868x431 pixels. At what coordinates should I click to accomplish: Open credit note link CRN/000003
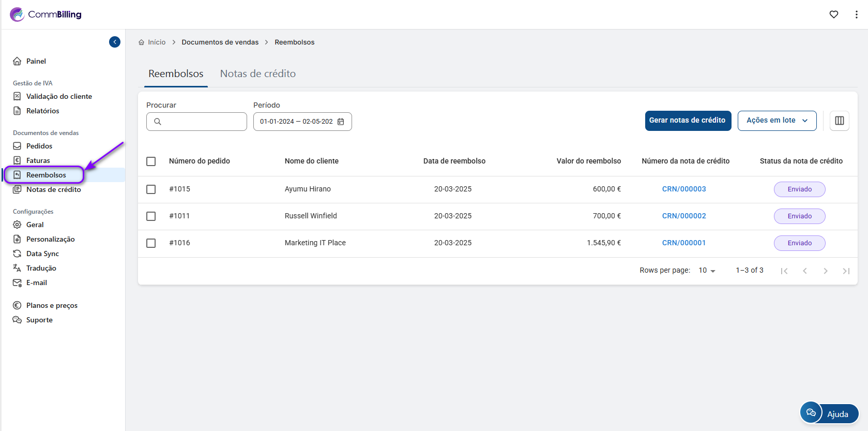click(x=683, y=189)
